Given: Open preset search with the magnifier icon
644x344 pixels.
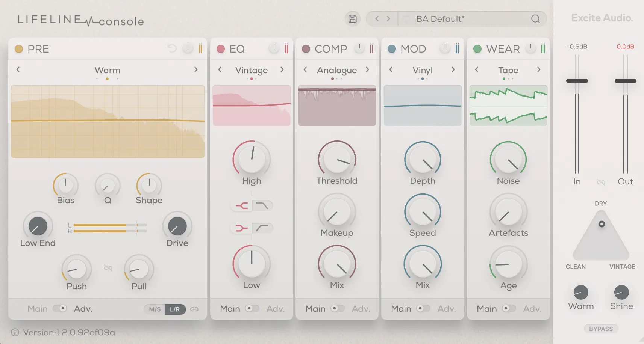Looking at the screenshot, I should [536, 18].
